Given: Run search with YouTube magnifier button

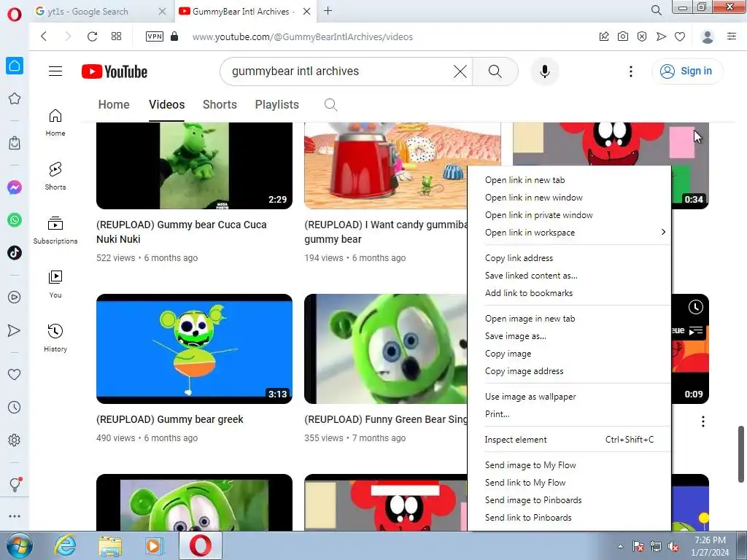Looking at the screenshot, I should point(495,71).
